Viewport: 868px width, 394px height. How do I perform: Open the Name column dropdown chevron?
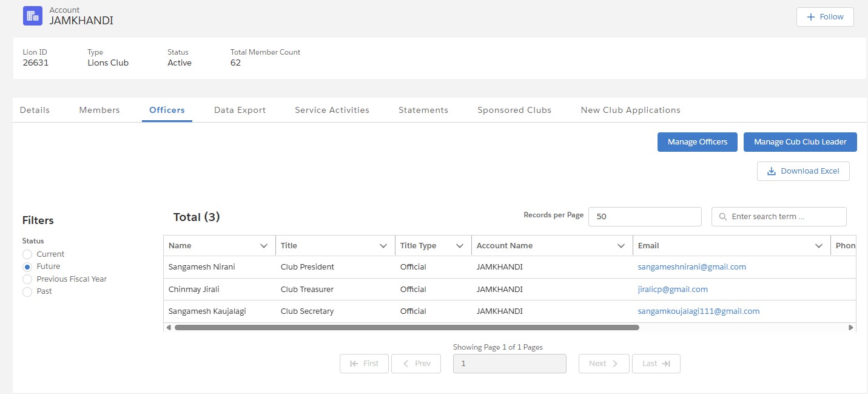tap(264, 246)
